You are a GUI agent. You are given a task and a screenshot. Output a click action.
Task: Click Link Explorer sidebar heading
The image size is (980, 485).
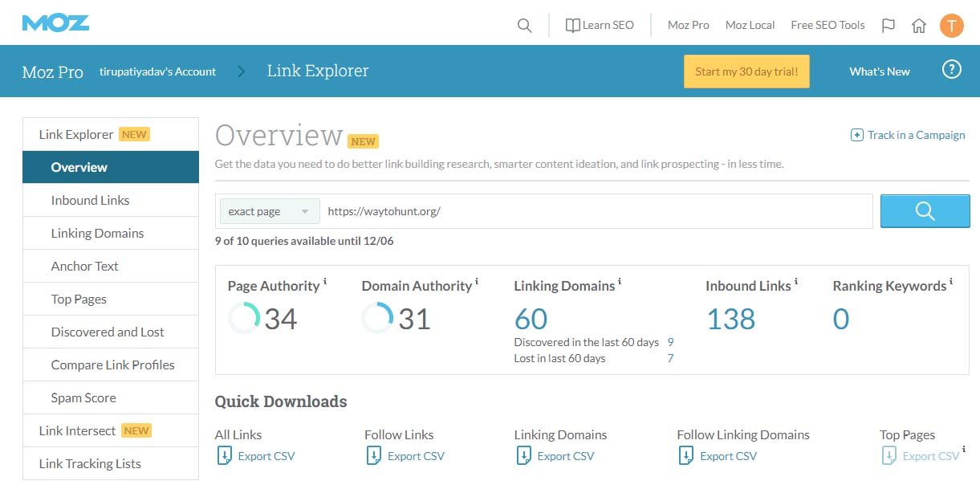111,134
